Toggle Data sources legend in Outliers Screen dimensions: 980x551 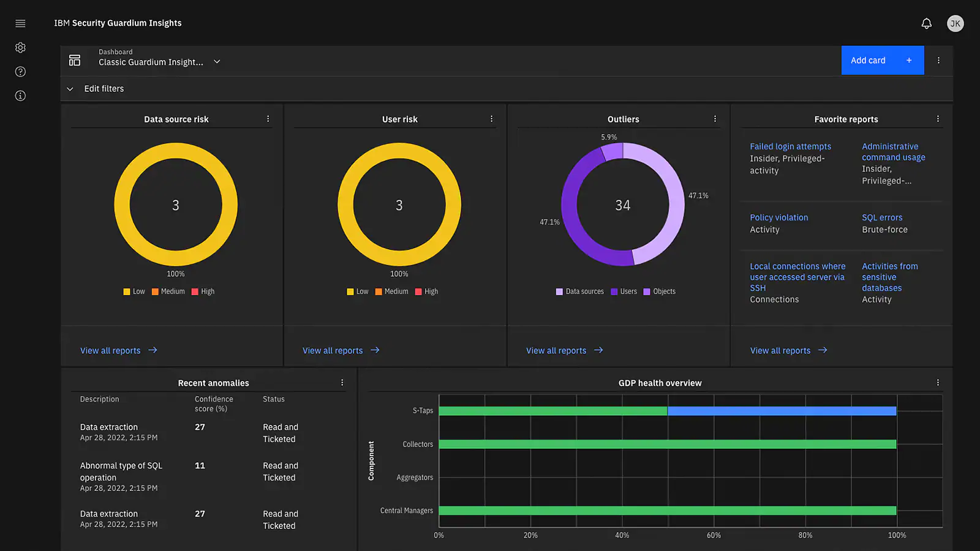[580, 291]
